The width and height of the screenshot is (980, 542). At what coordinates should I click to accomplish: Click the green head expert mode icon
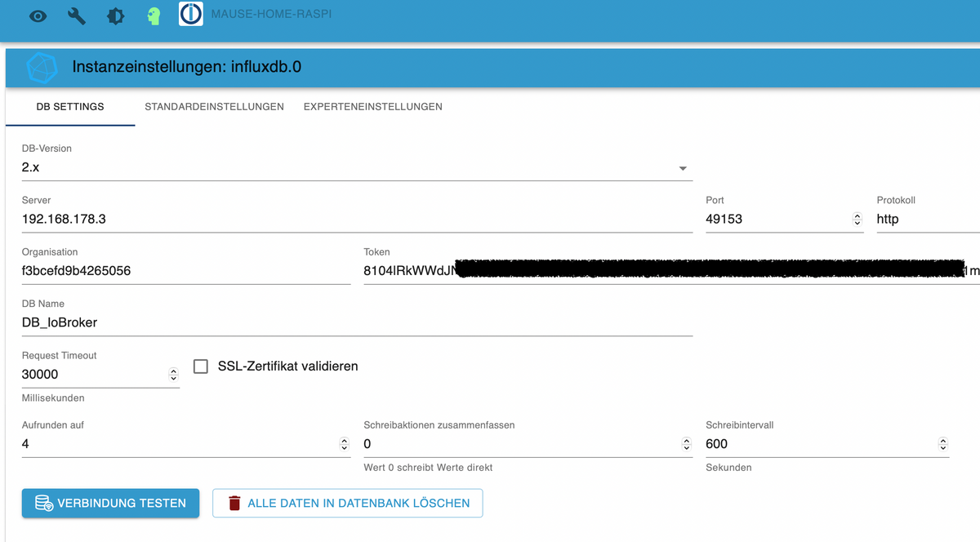pyautogui.click(x=154, y=16)
